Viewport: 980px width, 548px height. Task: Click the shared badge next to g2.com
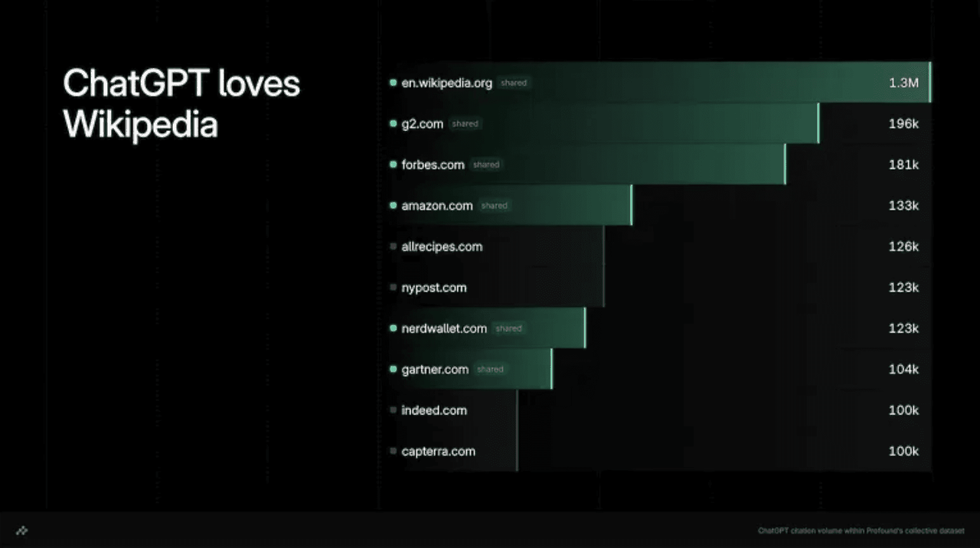(x=465, y=123)
